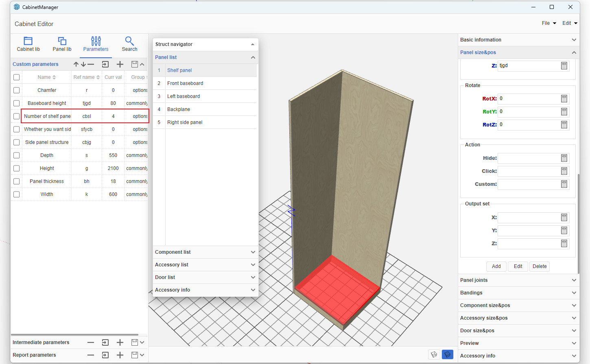Open the Cabinet lib panel
The height and width of the screenshot is (364, 590).
(28, 44)
